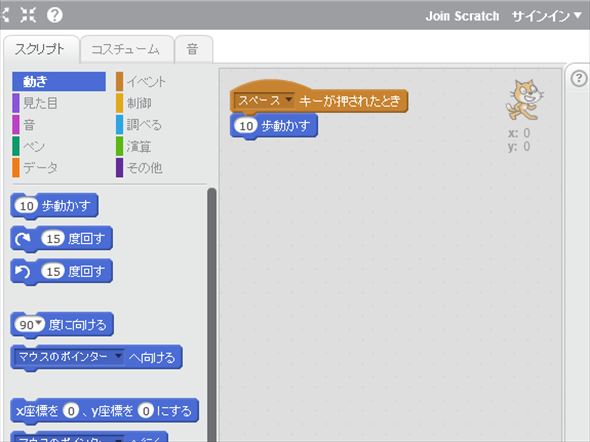Click the x座標を y座標を にする block
The height and width of the screenshot is (442, 590).
pyautogui.click(x=105, y=411)
